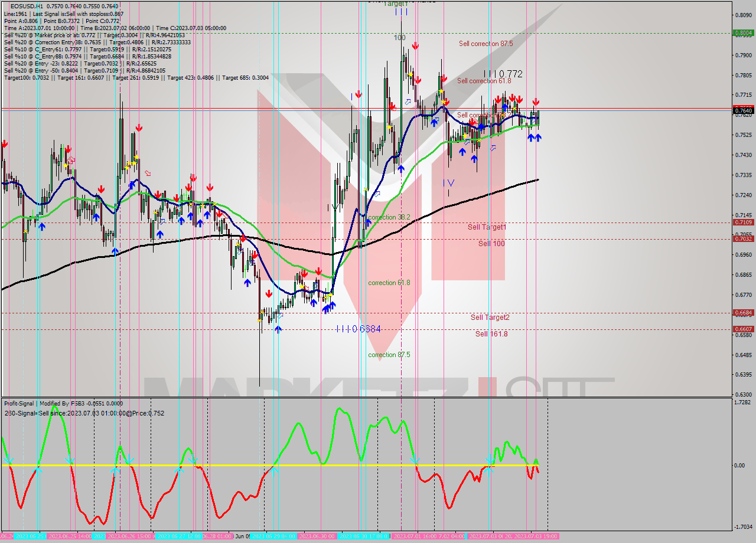Click the 0.6960 price axis value

pos(743,255)
